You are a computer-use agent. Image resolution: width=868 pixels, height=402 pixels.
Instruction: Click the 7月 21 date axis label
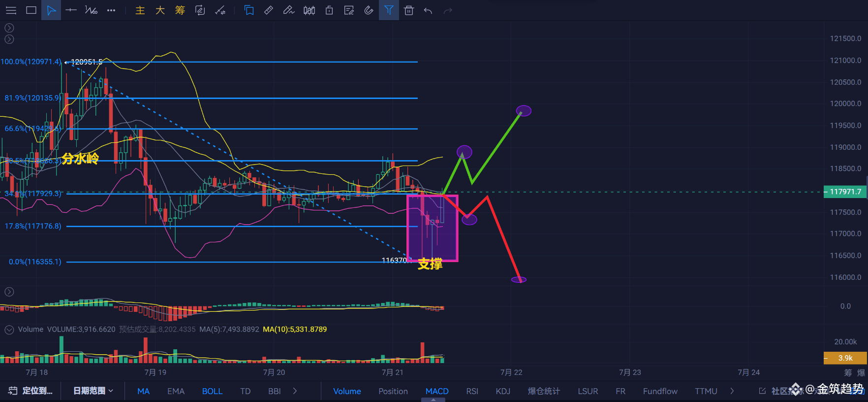click(x=392, y=372)
